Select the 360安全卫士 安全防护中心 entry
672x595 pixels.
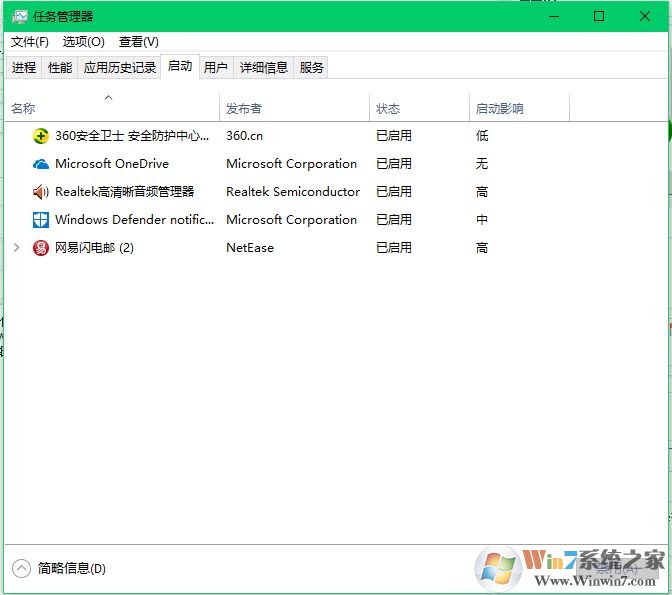tap(132, 136)
